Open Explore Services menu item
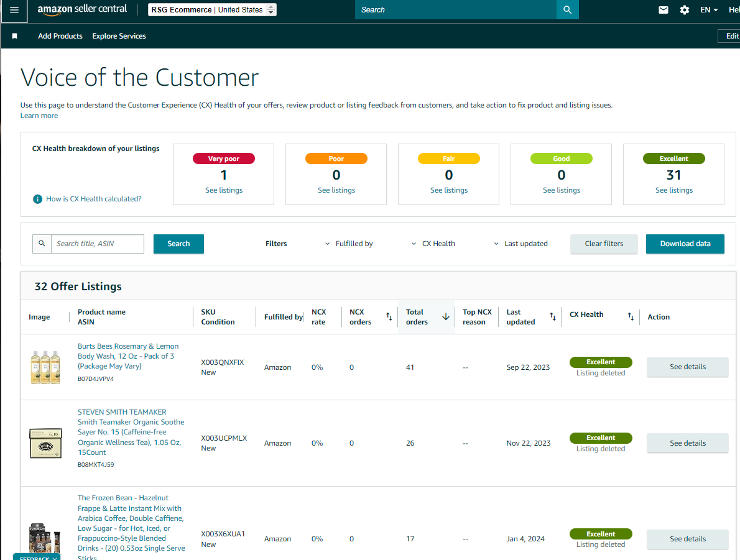This screenshot has height=560, width=740. click(119, 36)
